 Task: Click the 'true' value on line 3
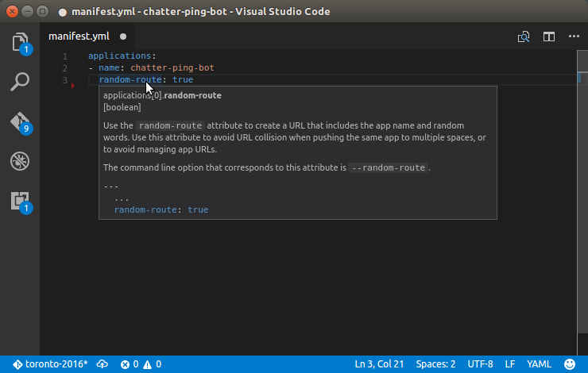pyautogui.click(x=183, y=80)
